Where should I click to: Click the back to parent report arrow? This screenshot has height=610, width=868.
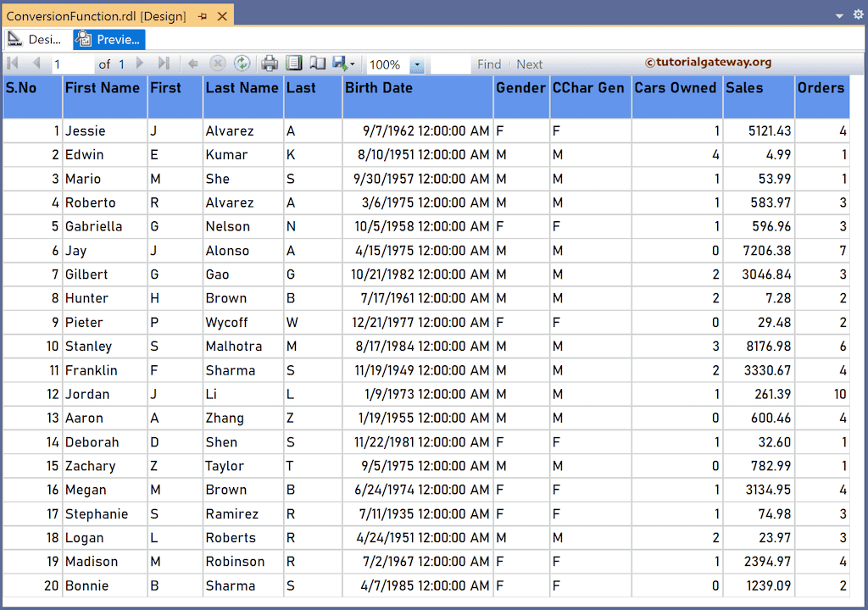click(193, 64)
